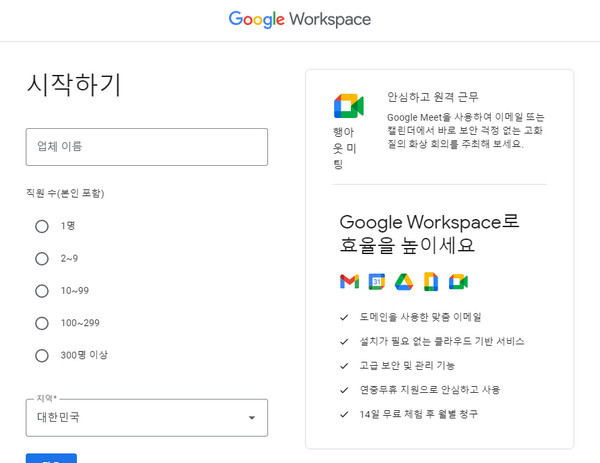
Task: Click the Google Workspace로 효율을 높이세요 heading
Action: [429, 233]
